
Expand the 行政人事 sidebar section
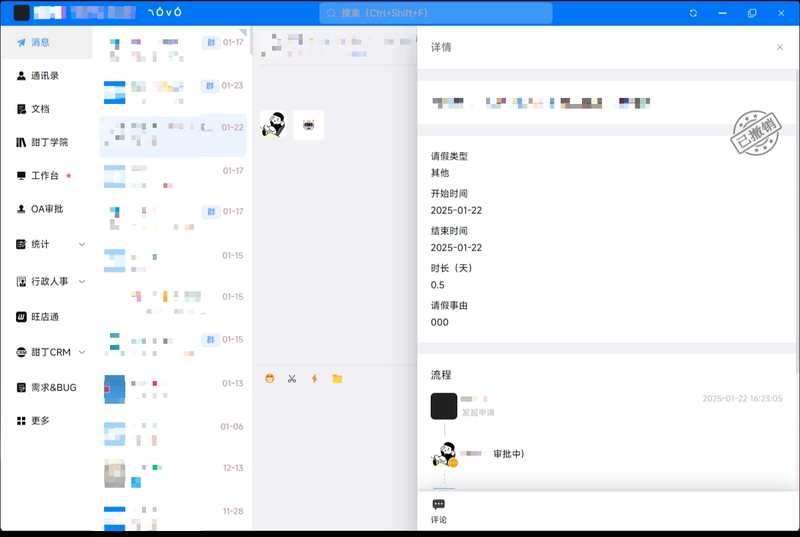click(50, 282)
